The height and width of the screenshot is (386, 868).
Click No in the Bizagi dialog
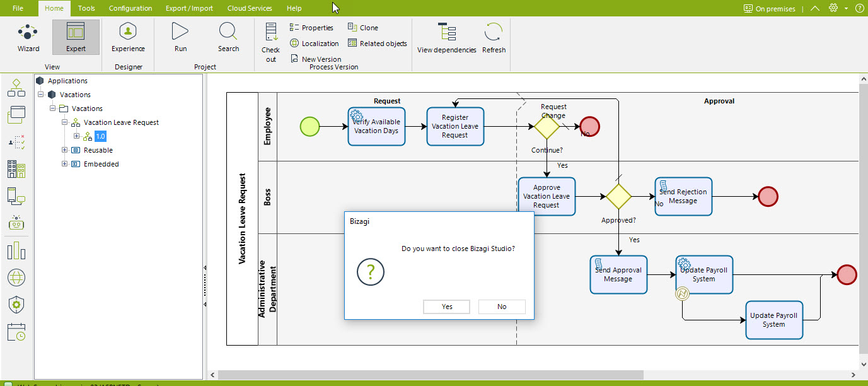click(502, 307)
